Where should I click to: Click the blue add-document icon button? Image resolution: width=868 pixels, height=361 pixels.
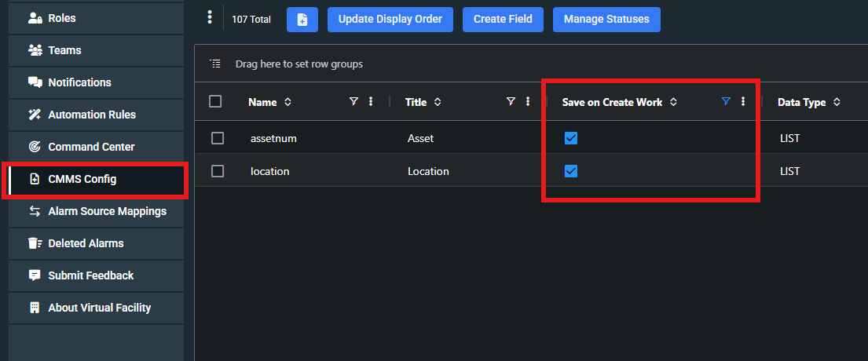(x=302, y=20)
